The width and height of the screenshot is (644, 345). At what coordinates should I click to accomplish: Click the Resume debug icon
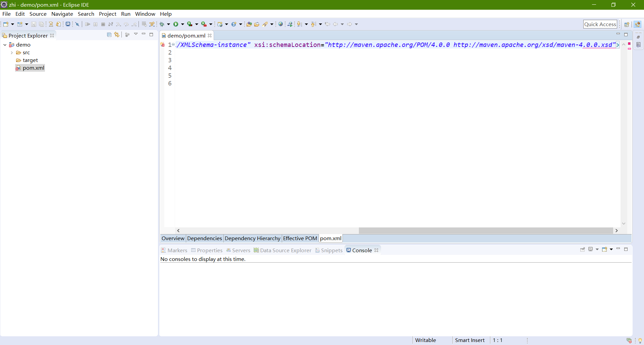(88, 24)
